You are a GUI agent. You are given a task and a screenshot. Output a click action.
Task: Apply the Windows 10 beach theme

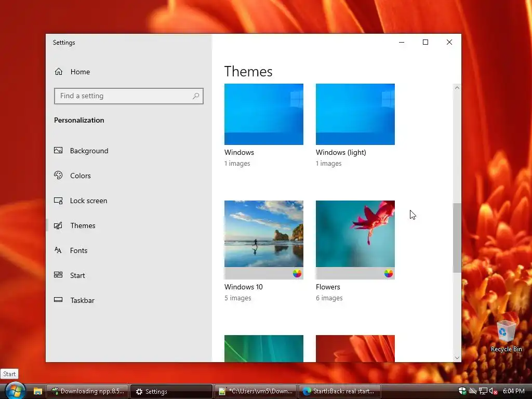263,240
